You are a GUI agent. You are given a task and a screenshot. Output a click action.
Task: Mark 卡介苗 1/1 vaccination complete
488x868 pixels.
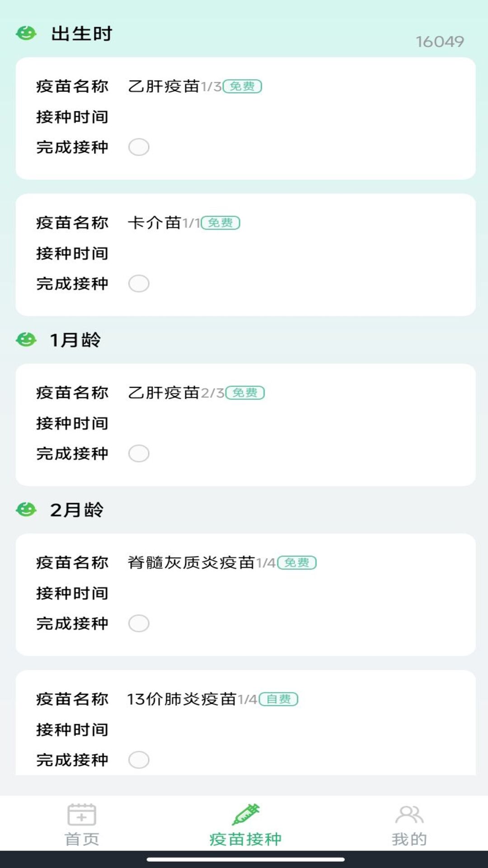(x=139, y=283)
